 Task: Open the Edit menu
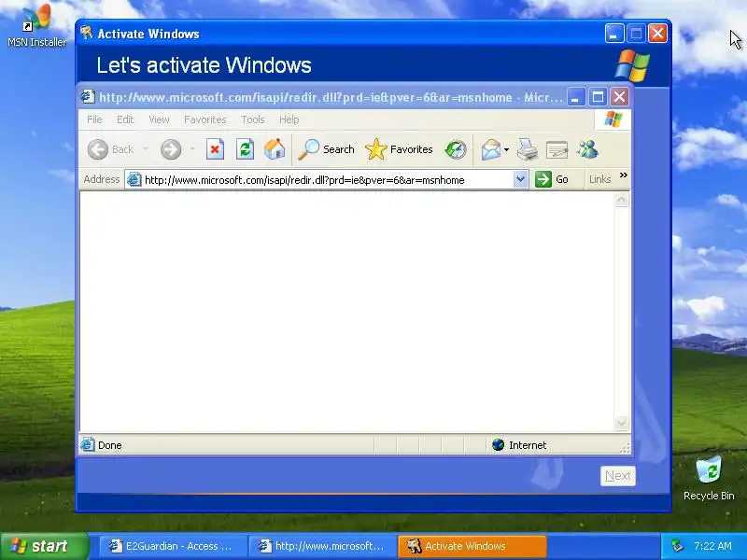point(125,119)
